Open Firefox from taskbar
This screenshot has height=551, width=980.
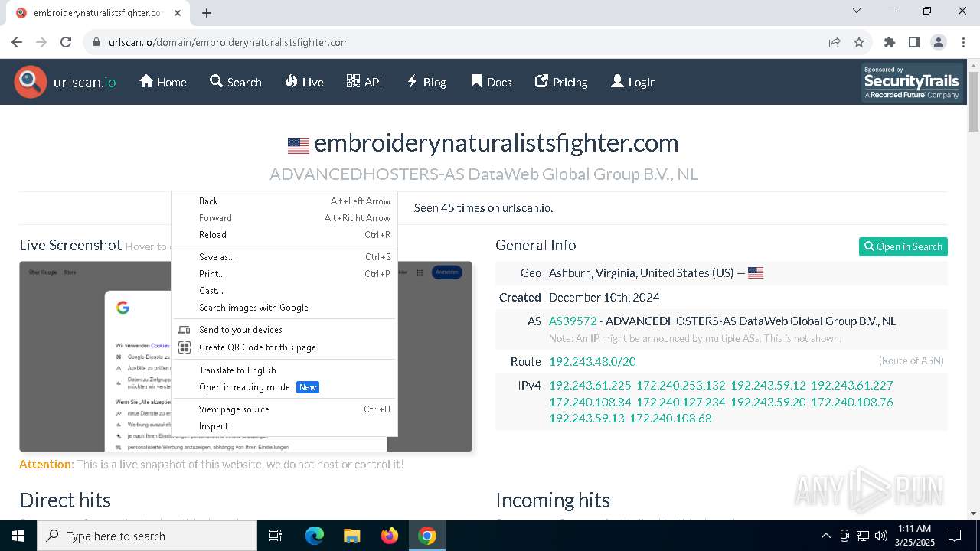(x=389, y=536)
